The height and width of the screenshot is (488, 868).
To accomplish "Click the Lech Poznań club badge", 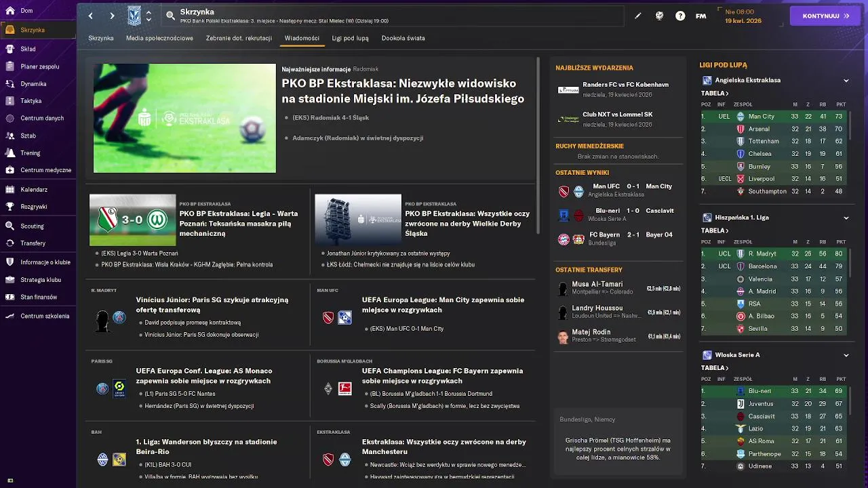I will (x=134, y=16).
